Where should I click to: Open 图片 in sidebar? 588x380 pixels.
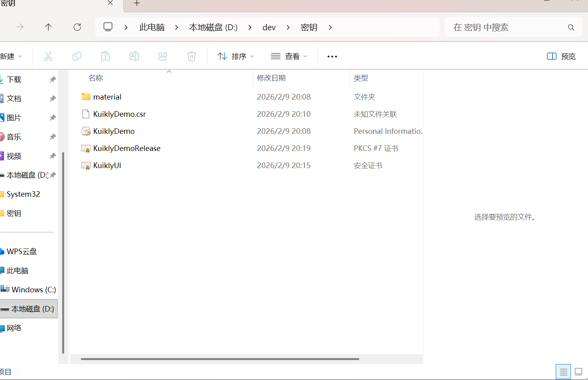pos(14,118)
